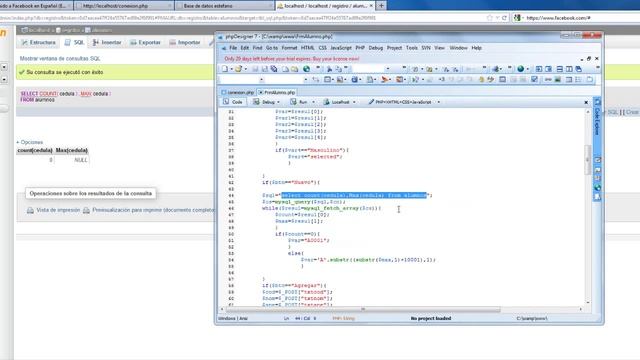Open the Tools menu
Image resolution: width=640 pixels, height=360 pixels.
412,48
